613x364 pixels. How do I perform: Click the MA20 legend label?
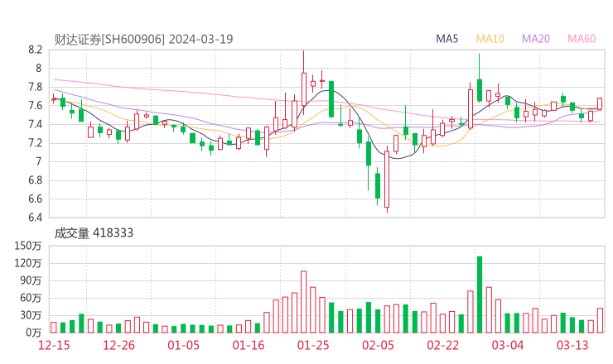click(x=536, y=39)
